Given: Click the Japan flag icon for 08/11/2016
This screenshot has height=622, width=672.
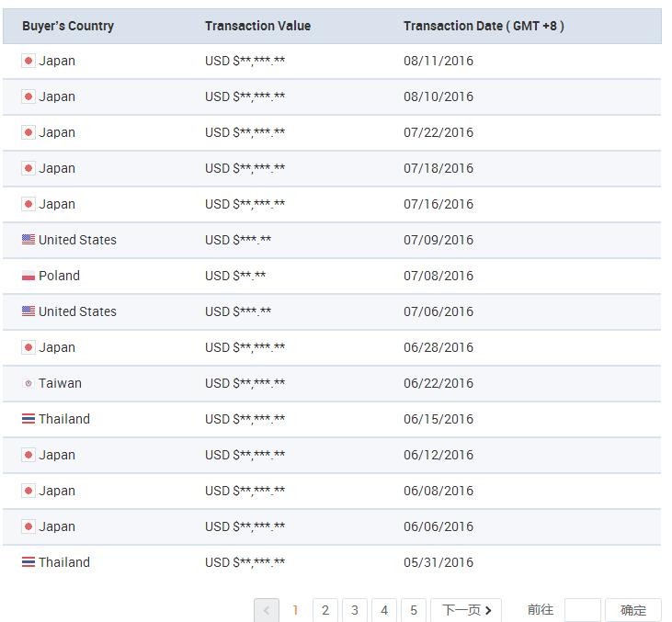Looking at the screenshot, I should point(28,61).
